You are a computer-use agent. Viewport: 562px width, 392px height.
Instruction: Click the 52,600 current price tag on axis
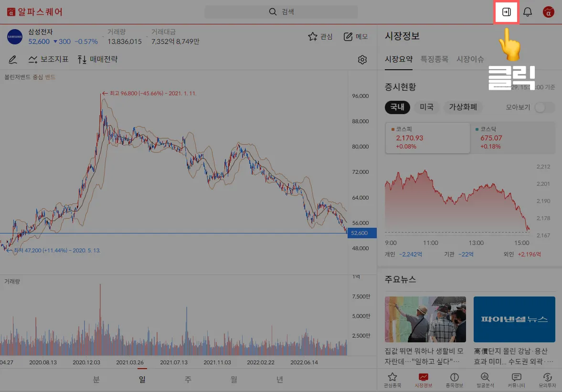tap(362, 233)
